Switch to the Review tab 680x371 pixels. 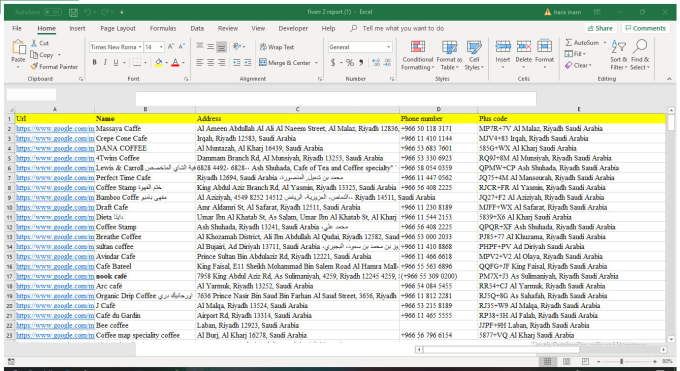(x=228, y=28)
